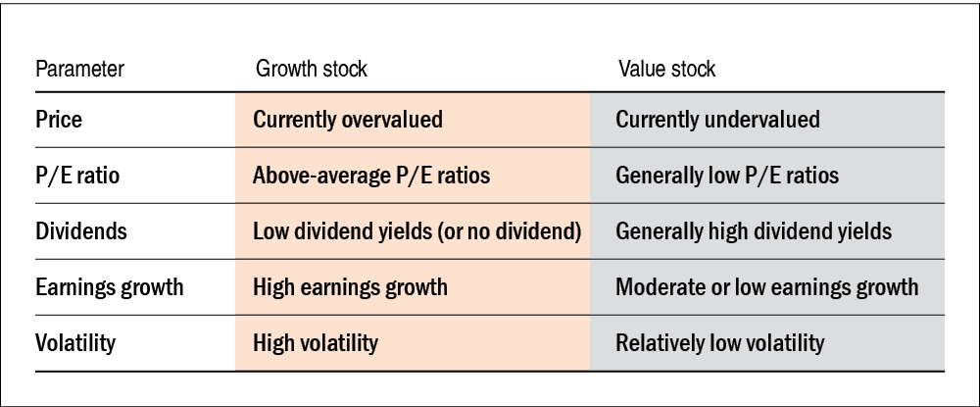
Task: Select 'Moderate or low earnings growth' cell
Action: 767,287
